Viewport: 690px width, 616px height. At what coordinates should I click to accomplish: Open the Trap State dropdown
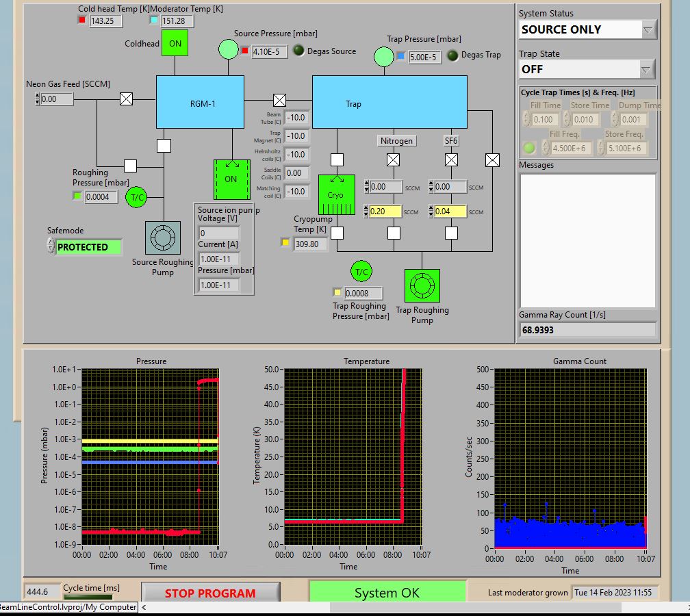(x=646, y=69)
